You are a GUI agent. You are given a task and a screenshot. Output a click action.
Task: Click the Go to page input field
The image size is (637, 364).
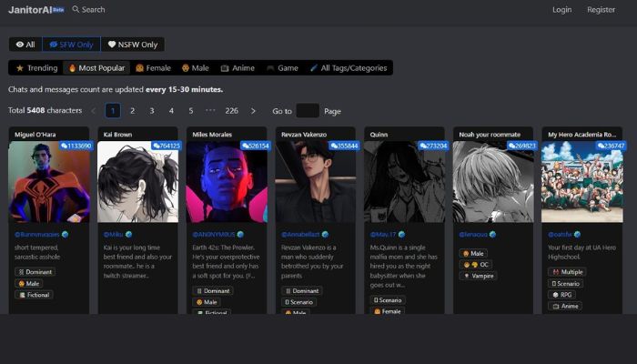coord(308,111)
